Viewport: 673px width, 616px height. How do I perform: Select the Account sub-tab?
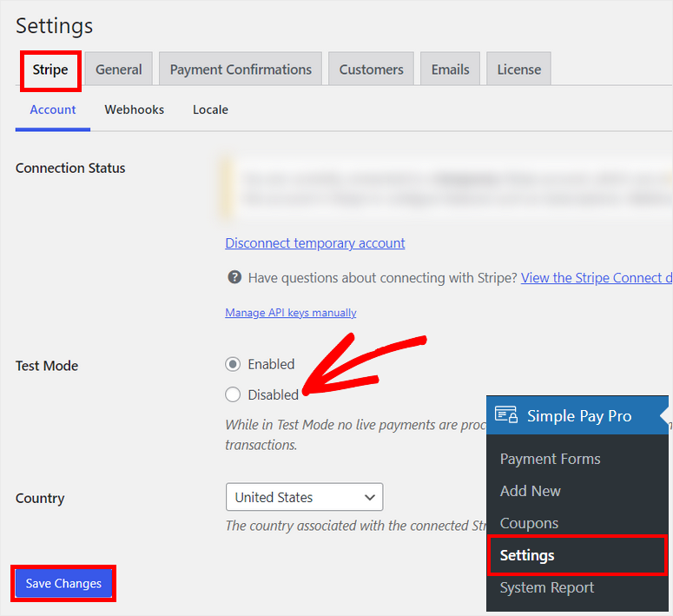click(53, 110)
